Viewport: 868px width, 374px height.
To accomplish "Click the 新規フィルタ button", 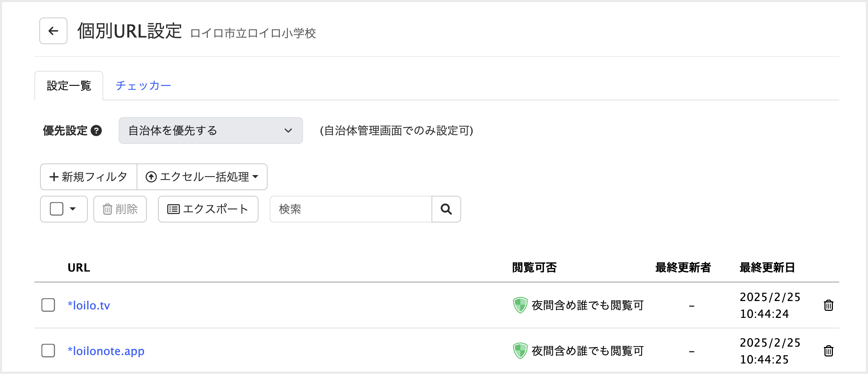I will coord(88,177).
